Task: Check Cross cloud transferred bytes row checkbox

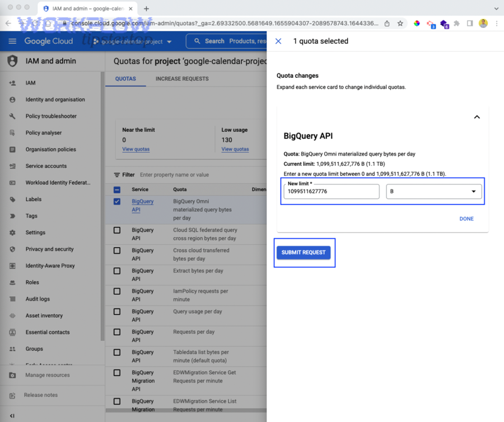Action: [x=117, y=251]
